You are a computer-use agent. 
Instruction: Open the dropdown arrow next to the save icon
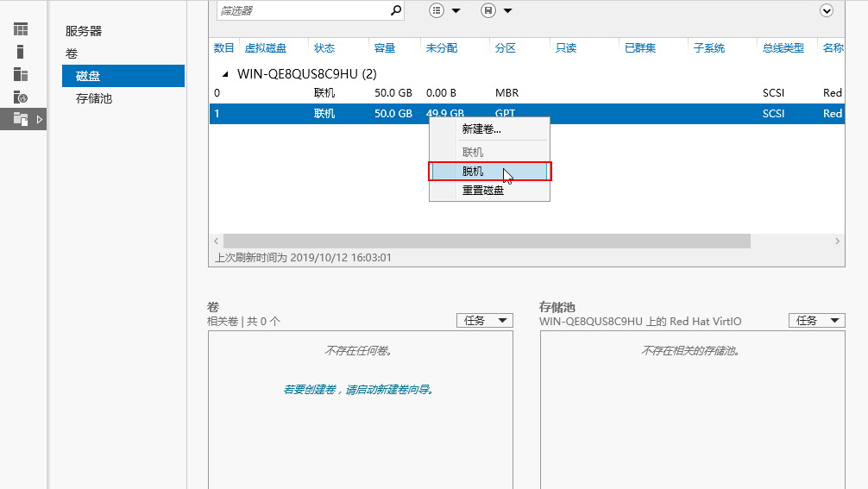[507, 10]
